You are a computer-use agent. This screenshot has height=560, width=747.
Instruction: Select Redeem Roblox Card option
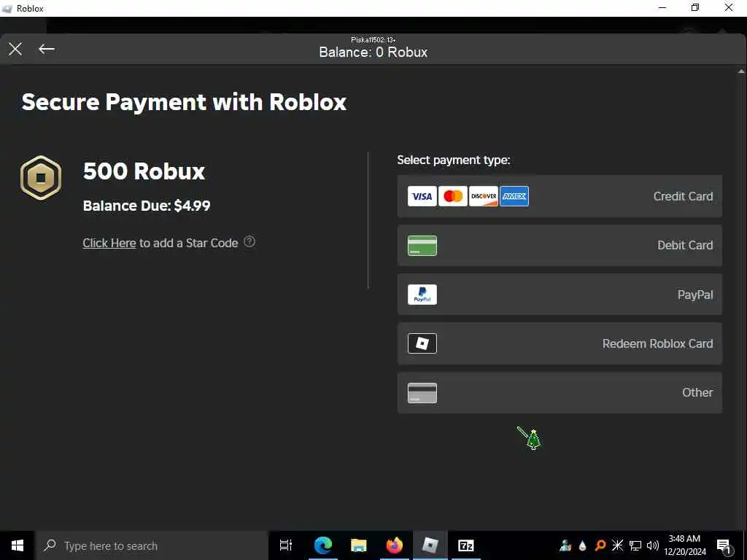pos(560,343)
